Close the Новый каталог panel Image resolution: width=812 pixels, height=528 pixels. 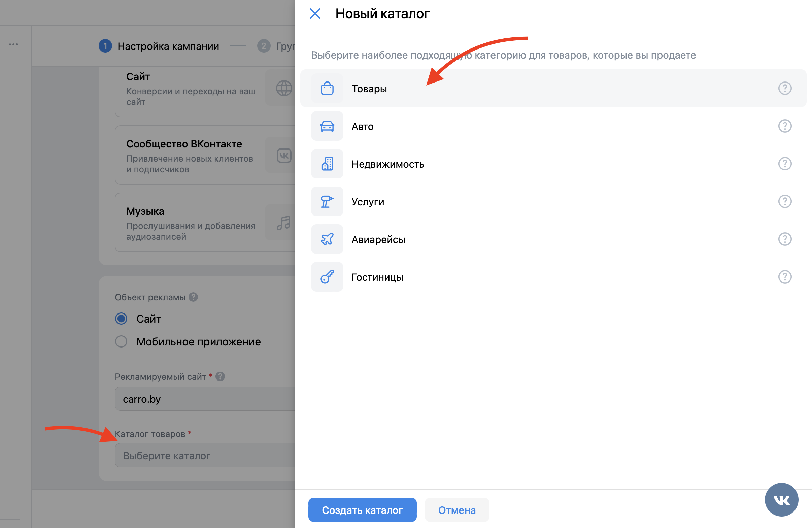click(x=314, y=14)
